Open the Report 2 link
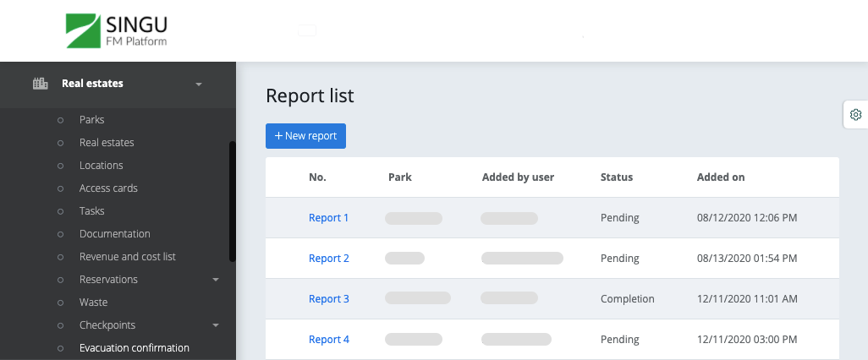The height and width of the screenshot is (360, 868). coord(329,259)
